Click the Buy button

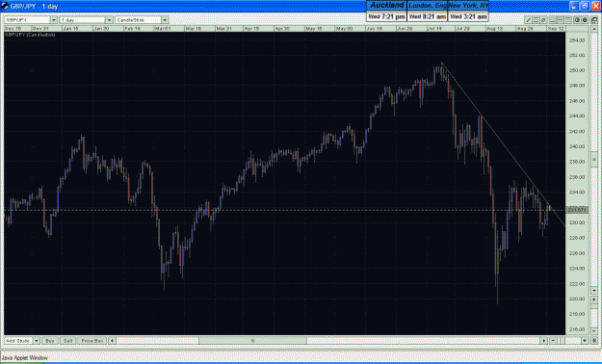[50, 341]
